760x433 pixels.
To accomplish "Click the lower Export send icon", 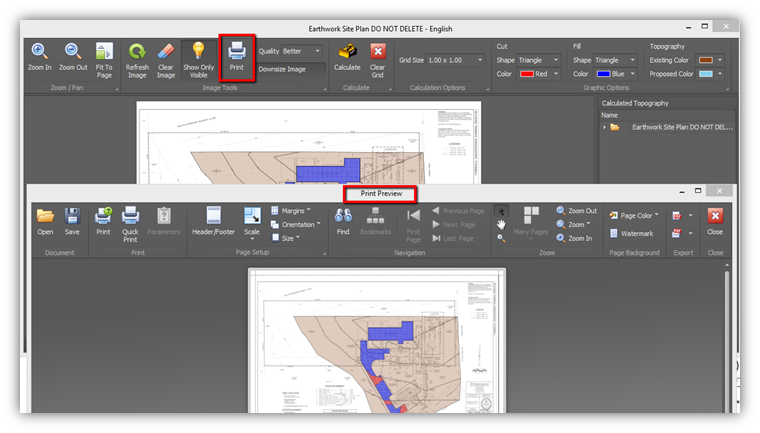I will tap(677, 234).
